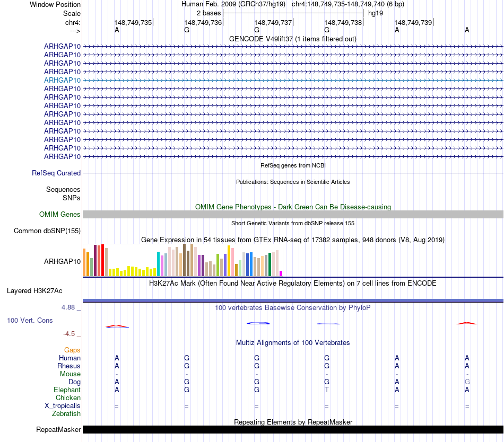
Task: Select the chr4: ruler label
Action: point(73,22)
